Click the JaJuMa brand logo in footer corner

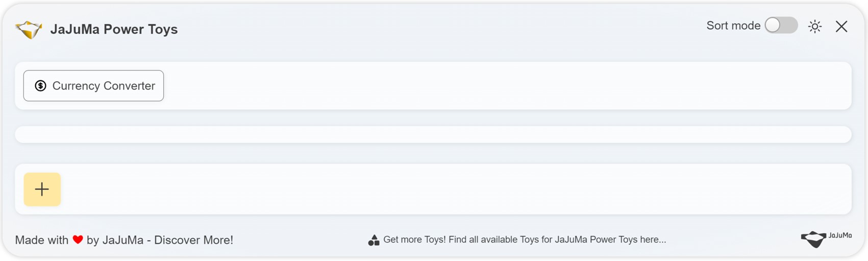[826, 239]
